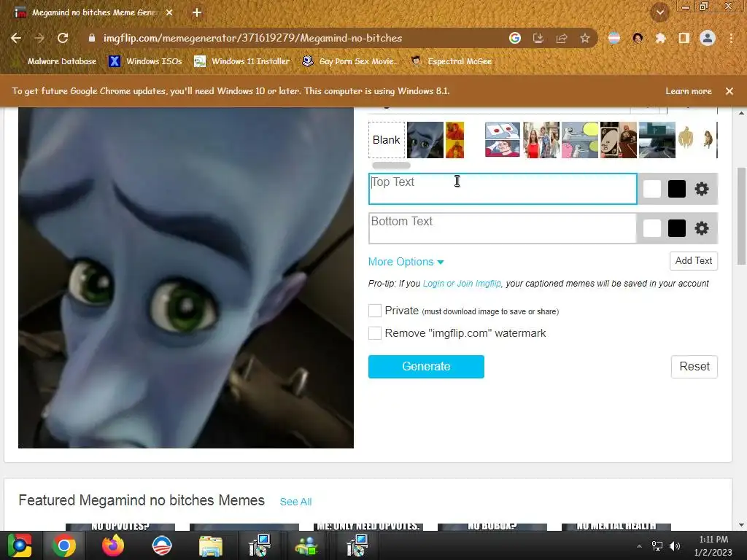Choose the highway exit template thumbnail
Image resolution: width=747 pixels, height=560 pixels.
(x=657, y=140)
